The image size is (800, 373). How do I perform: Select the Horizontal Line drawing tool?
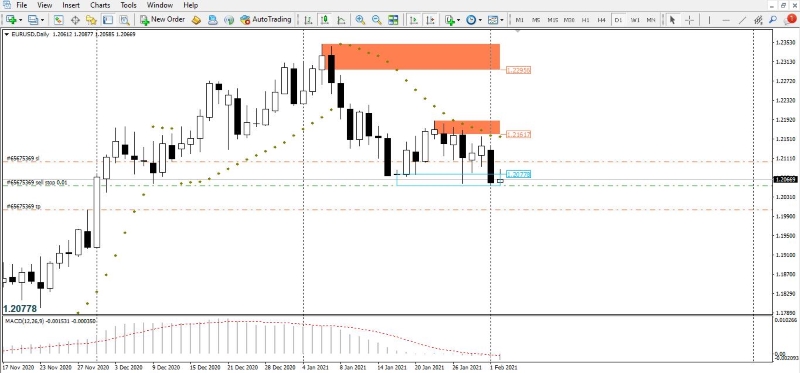click(x=726, y=20)
